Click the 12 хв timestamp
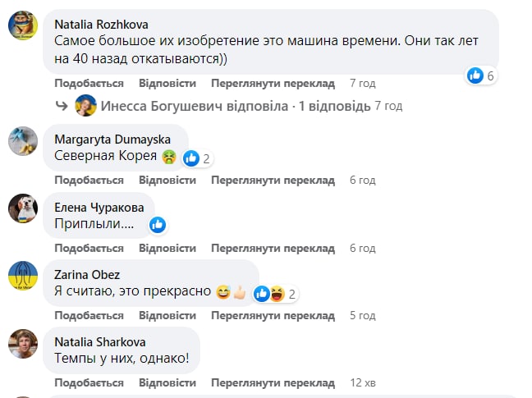 tap(362, 382)
